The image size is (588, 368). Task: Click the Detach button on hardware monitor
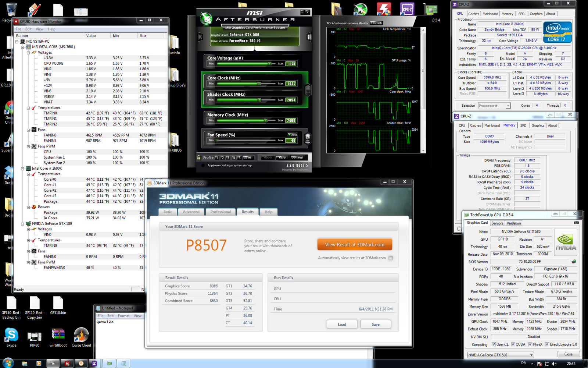376,23
